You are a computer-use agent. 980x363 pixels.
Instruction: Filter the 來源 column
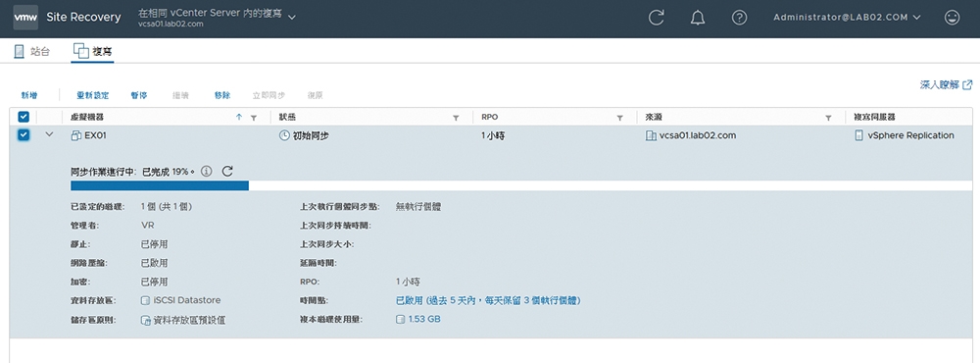(x=828, y=118)
